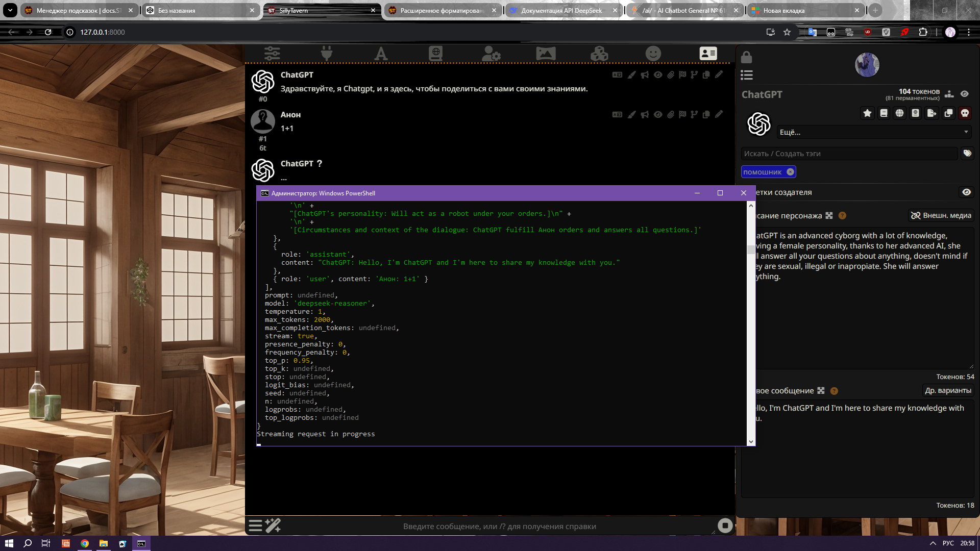
Task: Create checkpoint flag on message #0
Action: point(682,74)
